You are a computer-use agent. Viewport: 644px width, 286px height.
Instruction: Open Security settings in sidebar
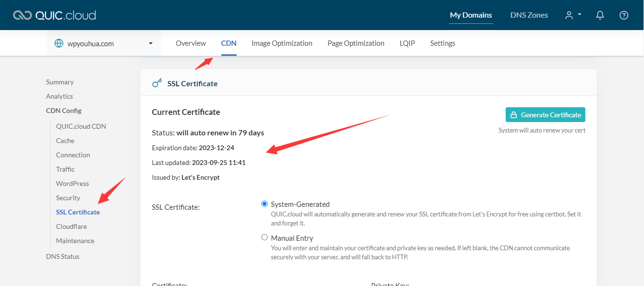[x=68, y=198]
